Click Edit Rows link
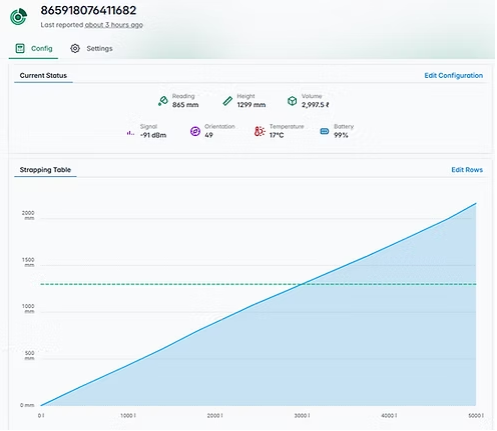Image resolution: width=497 pixels, height=431 pixels. point(467,170)
